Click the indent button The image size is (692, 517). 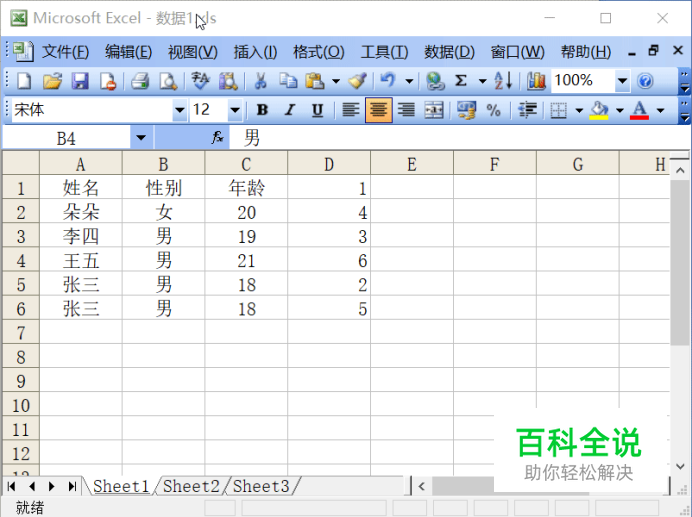[527, 109]
